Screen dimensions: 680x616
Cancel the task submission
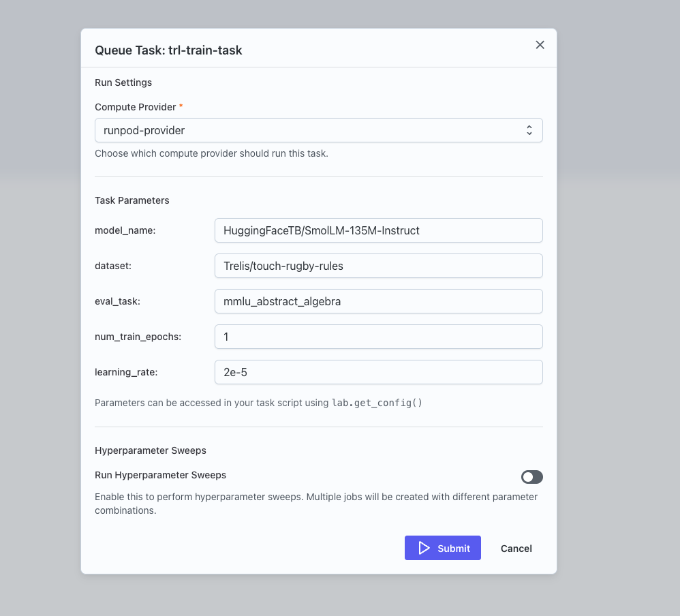click(x=516, y=548)
